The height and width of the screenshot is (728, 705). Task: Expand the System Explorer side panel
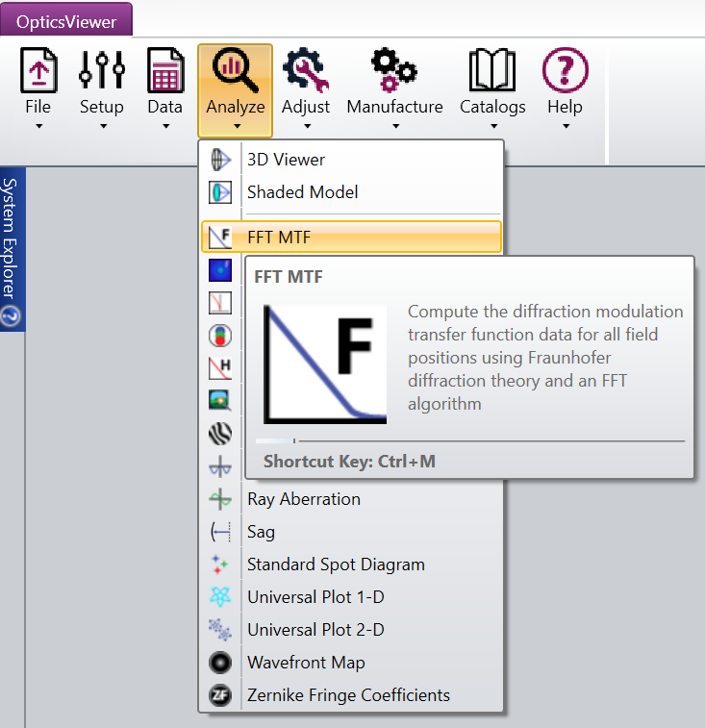[12, 240]
